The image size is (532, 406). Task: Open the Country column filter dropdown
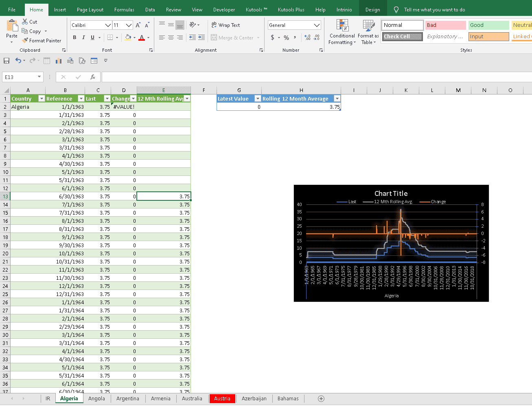[x=41, y=99]
